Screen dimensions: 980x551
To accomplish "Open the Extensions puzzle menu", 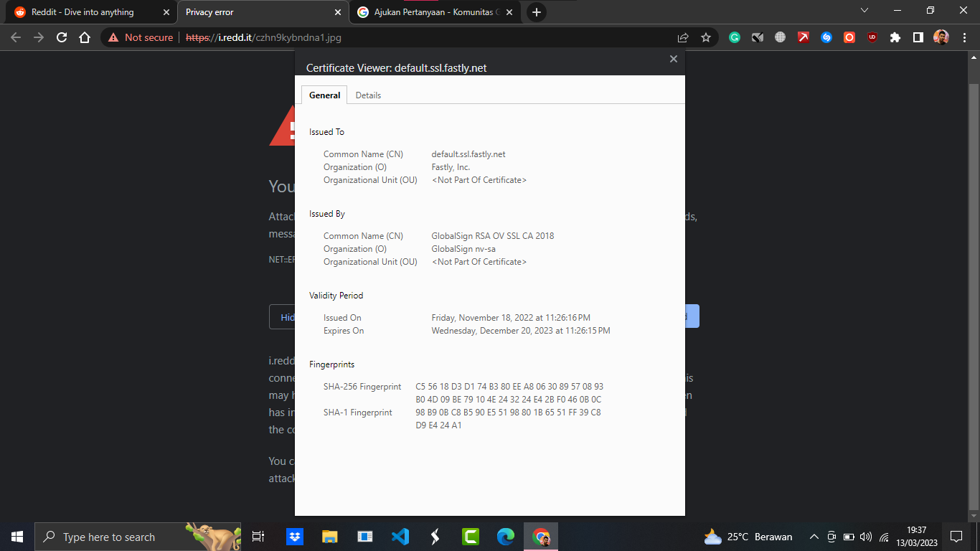I will tap(895, 37).
